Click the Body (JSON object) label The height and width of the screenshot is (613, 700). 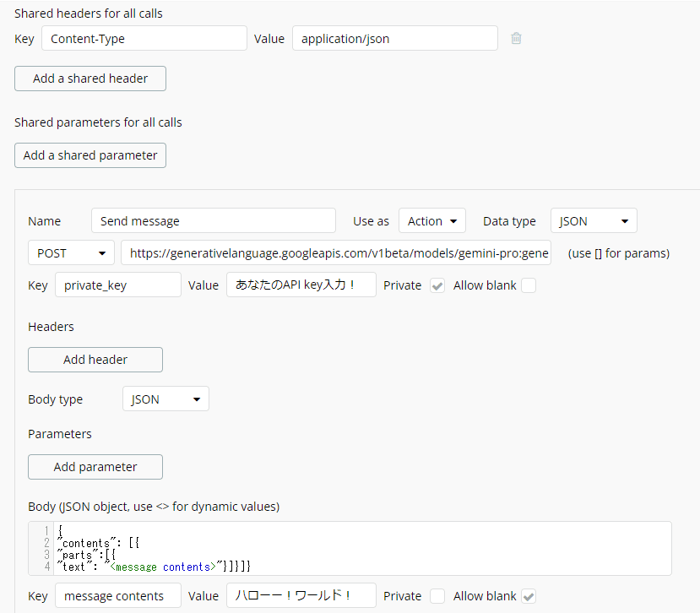coord(154,507)
